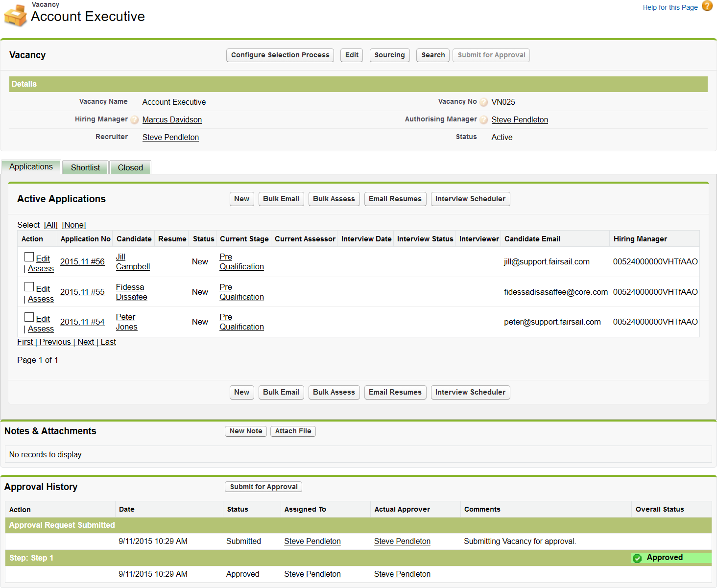Open the Closed tab

(130, 167)
